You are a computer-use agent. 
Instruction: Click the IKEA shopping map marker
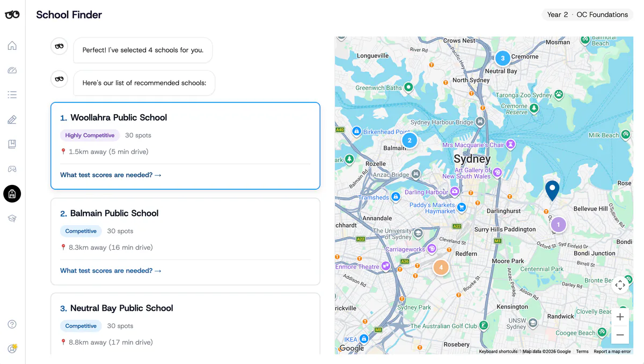pos(364,339)
